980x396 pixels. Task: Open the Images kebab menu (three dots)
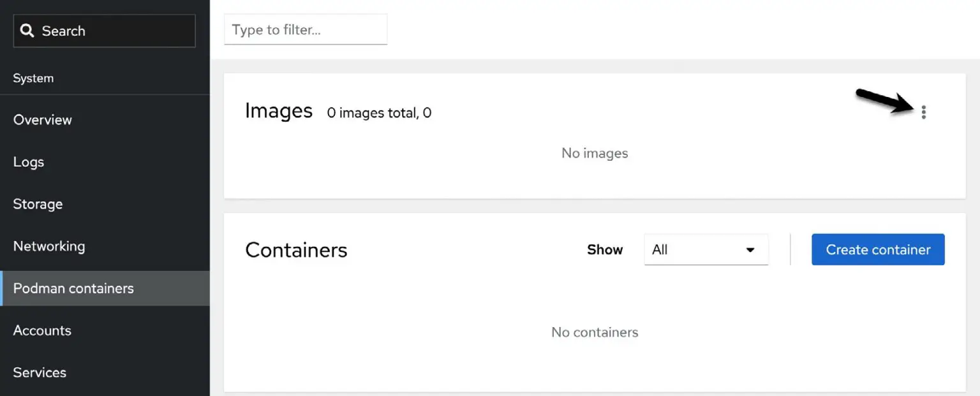coord(924,112)
